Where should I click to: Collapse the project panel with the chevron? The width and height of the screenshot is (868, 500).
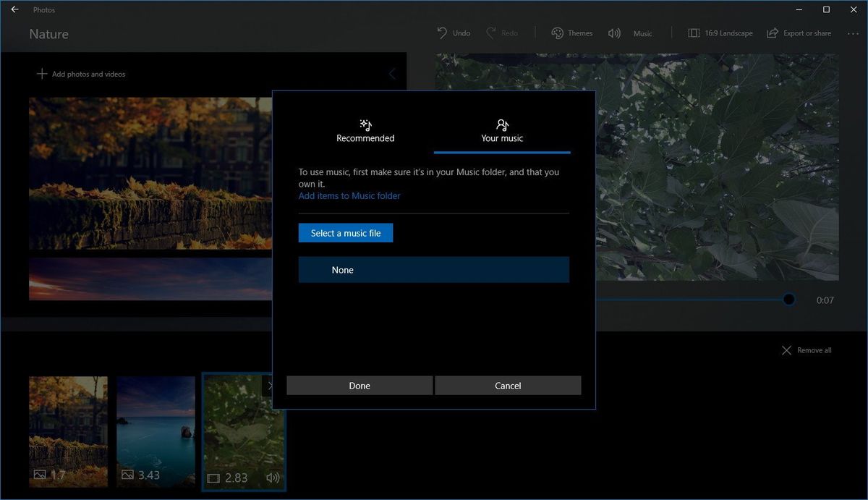pyautogui.click(x=392, y=73)
